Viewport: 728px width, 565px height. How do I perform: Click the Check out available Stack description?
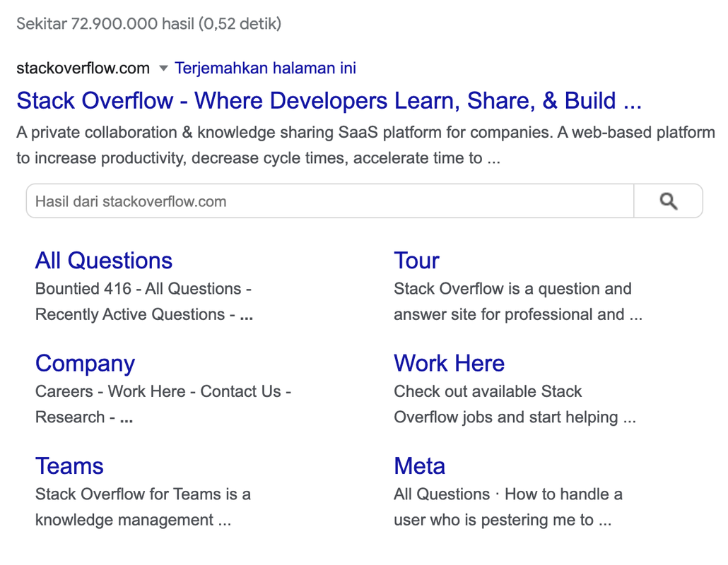click(x=515, y=404)
